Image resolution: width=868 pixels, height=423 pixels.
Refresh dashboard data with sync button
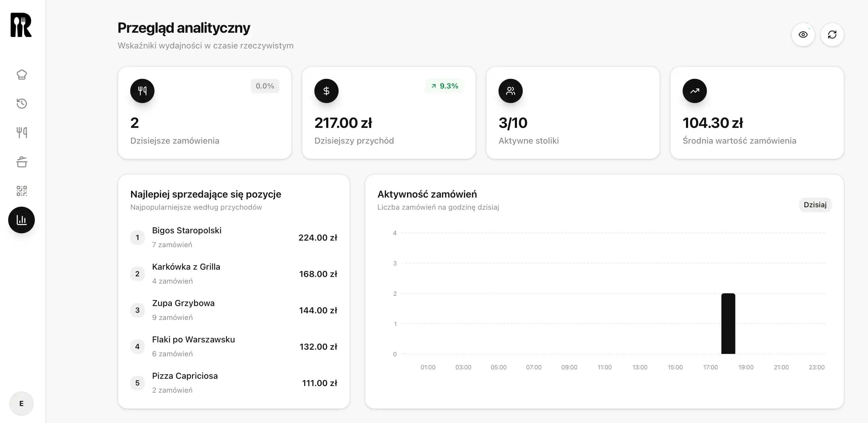[x=832, y=34]
